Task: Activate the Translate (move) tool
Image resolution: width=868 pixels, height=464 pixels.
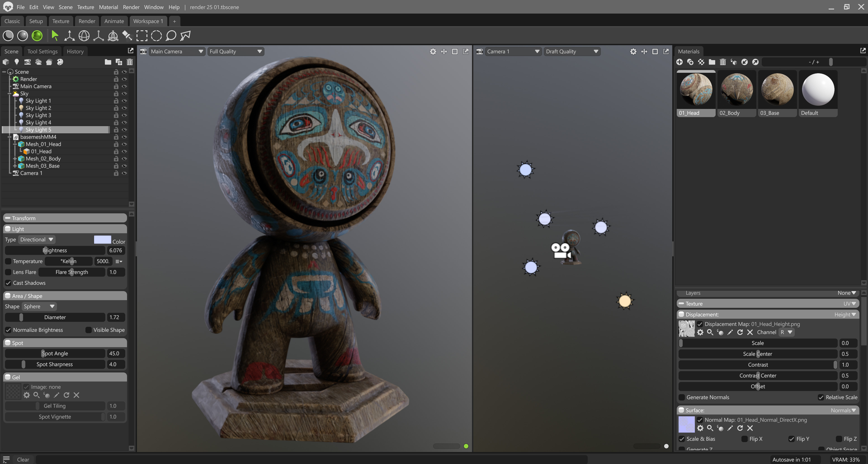Action: point(69,35)
